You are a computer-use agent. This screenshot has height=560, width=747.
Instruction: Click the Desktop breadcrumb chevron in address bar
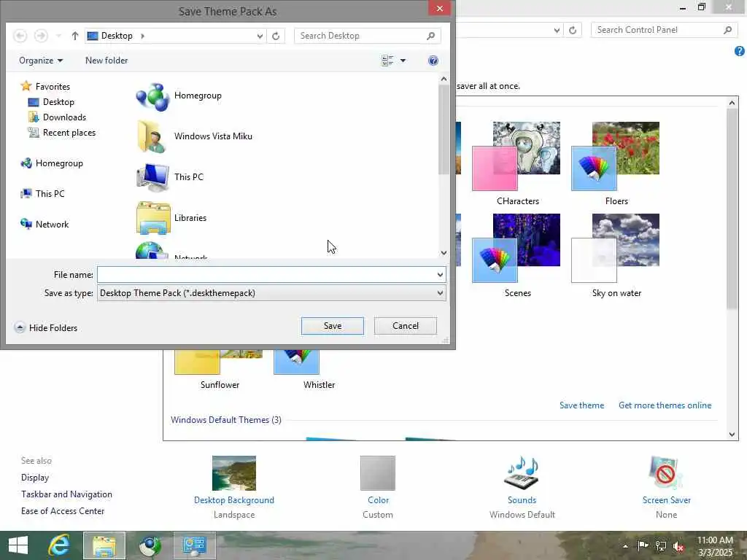click(x=142, y=36)
